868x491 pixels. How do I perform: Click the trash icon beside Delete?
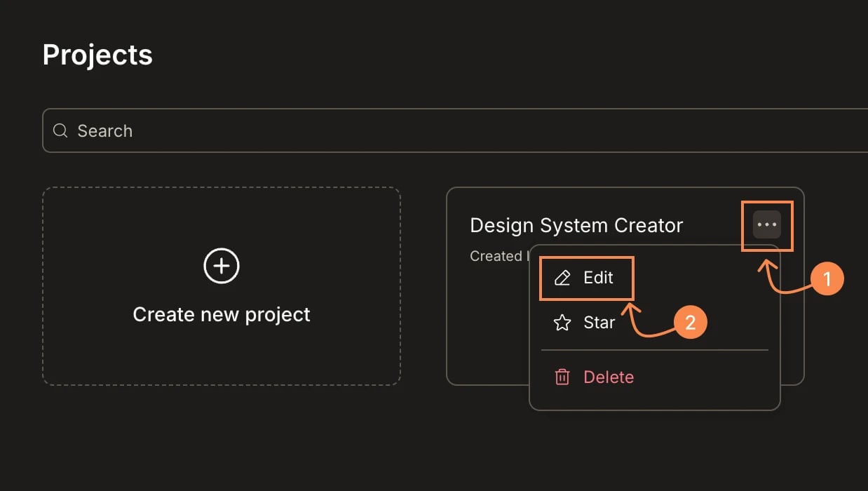coord(562,377)
